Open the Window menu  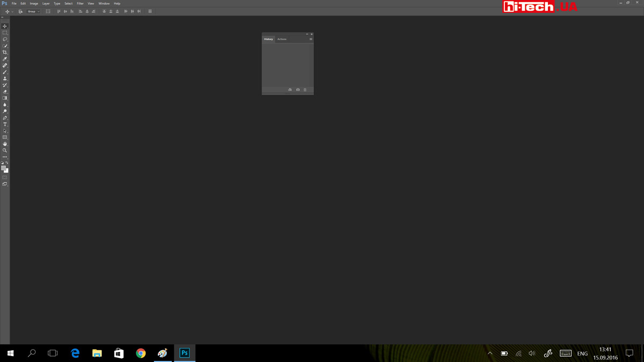point(104,3)
